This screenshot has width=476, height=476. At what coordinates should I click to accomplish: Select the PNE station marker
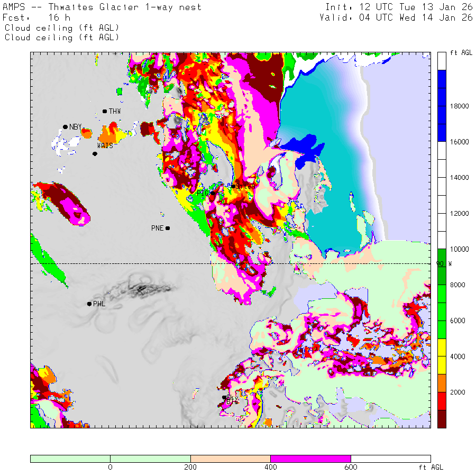pyautogui.click(x=168, y=228)
